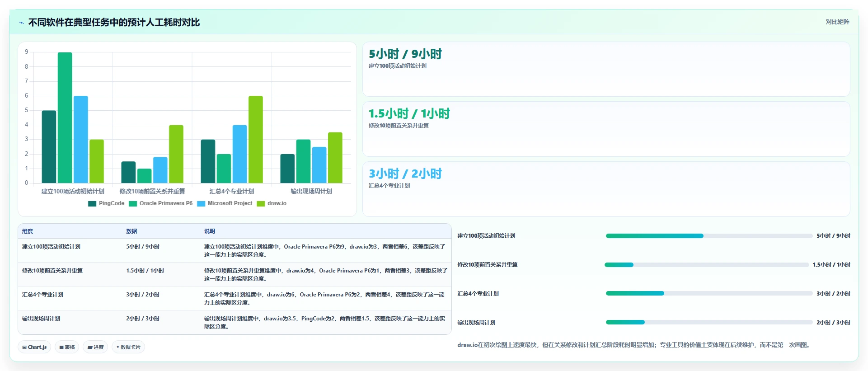The width and height of the screenshot is (868, 371).
Task: Click table cell 建立100项活动初始计划 in 维度 column
Action: [x=51, y=247]
